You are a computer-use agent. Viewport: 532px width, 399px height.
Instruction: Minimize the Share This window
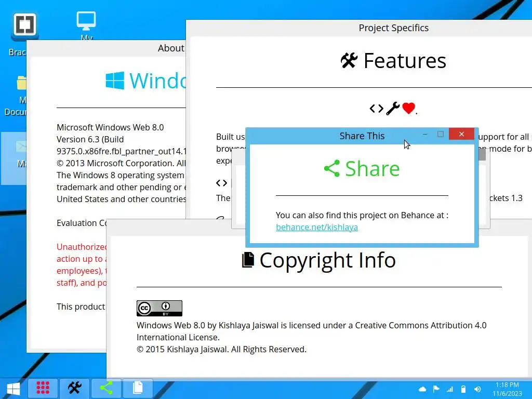425,135
